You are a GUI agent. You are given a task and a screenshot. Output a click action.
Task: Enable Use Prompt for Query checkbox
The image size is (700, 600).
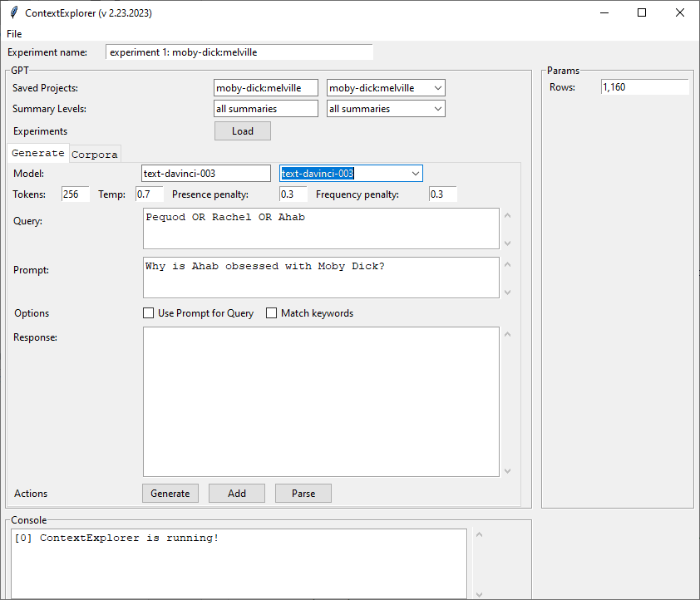click(x=149, y=313)
